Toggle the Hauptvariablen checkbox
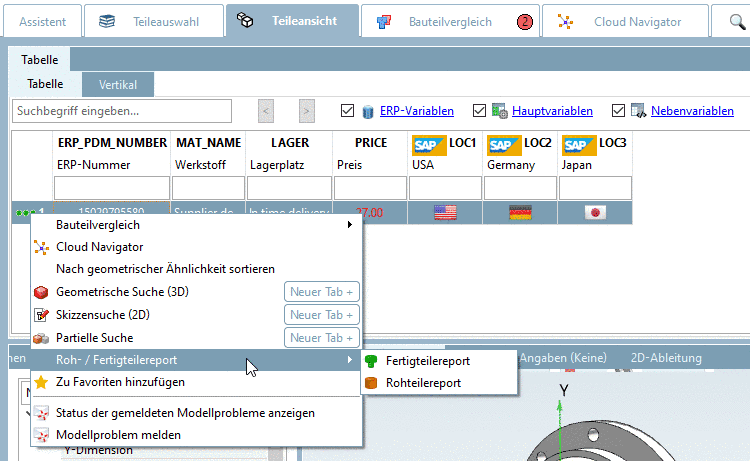This screenshot has height=461, width=750. pos(479,110)
